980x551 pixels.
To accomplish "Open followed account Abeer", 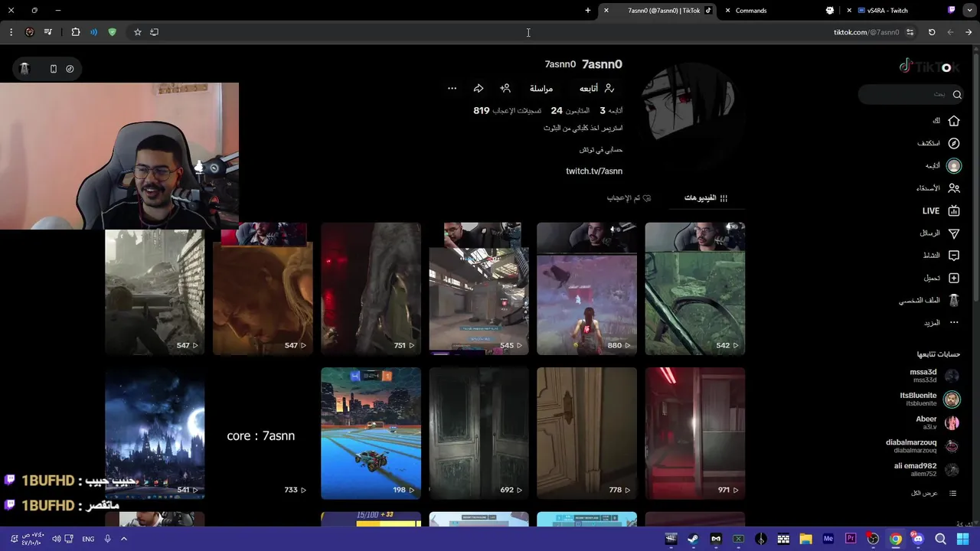I will [x=937, y=422].
